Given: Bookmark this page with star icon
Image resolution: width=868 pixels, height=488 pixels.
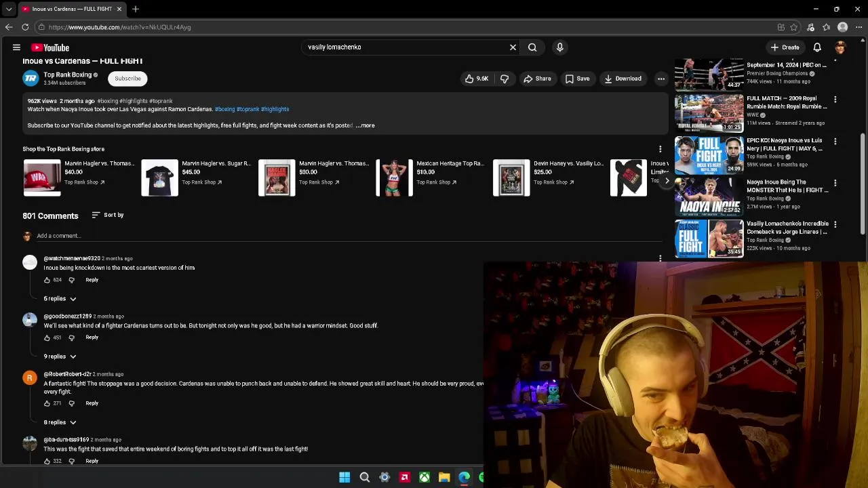Looking at the screenshot, I should pyautogui.click(x=794, y=27).
